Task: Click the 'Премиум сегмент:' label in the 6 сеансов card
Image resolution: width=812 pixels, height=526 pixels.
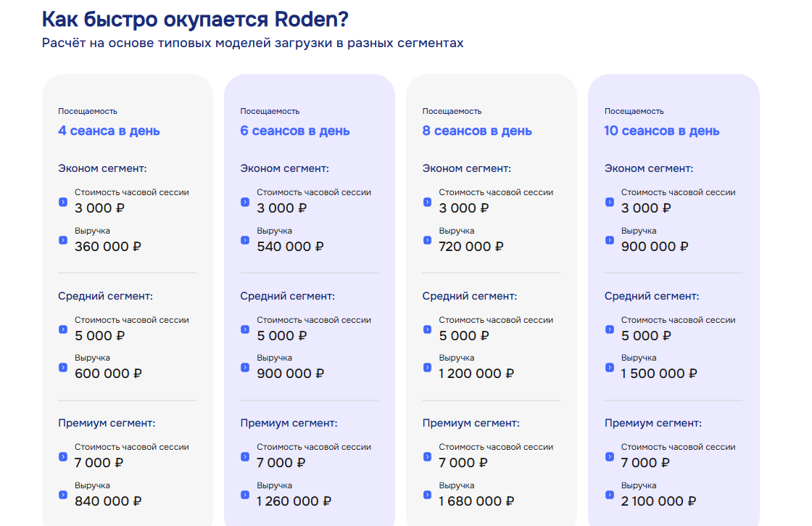Action: click(289, 423)
